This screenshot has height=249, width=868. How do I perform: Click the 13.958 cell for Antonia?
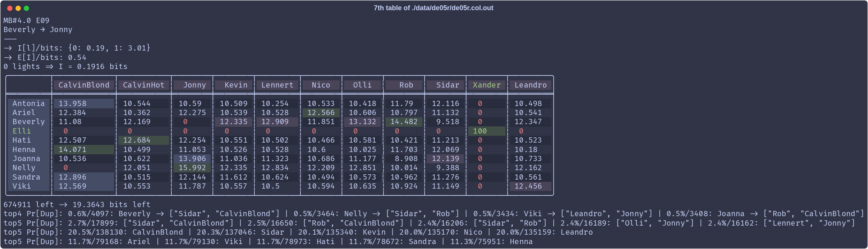click(84, 103)
